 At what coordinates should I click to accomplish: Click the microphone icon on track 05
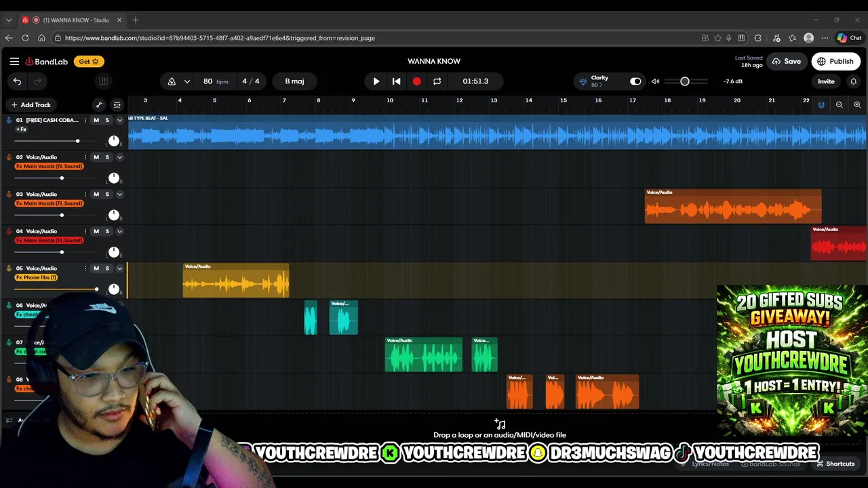click(9, 268)
